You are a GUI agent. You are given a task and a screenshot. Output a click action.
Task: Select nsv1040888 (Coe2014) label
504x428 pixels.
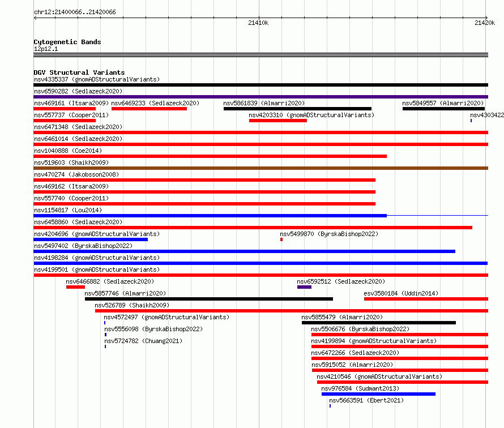point(68,151)
